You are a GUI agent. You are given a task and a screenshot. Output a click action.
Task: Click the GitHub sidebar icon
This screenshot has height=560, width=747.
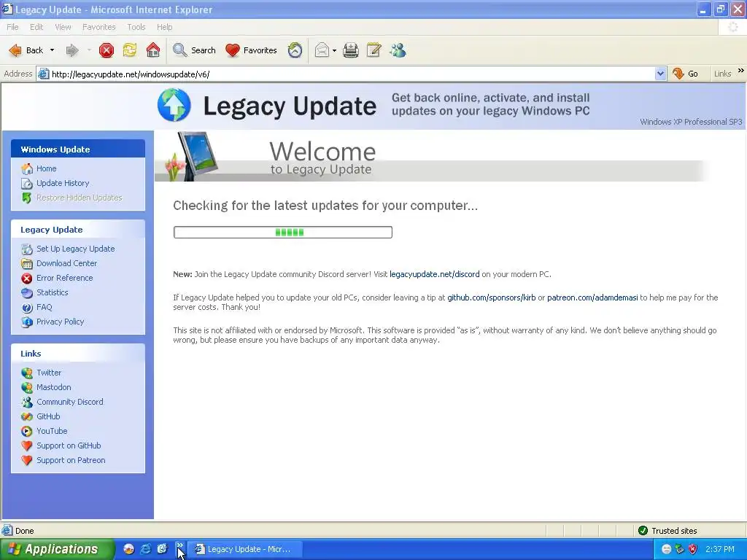27,416
